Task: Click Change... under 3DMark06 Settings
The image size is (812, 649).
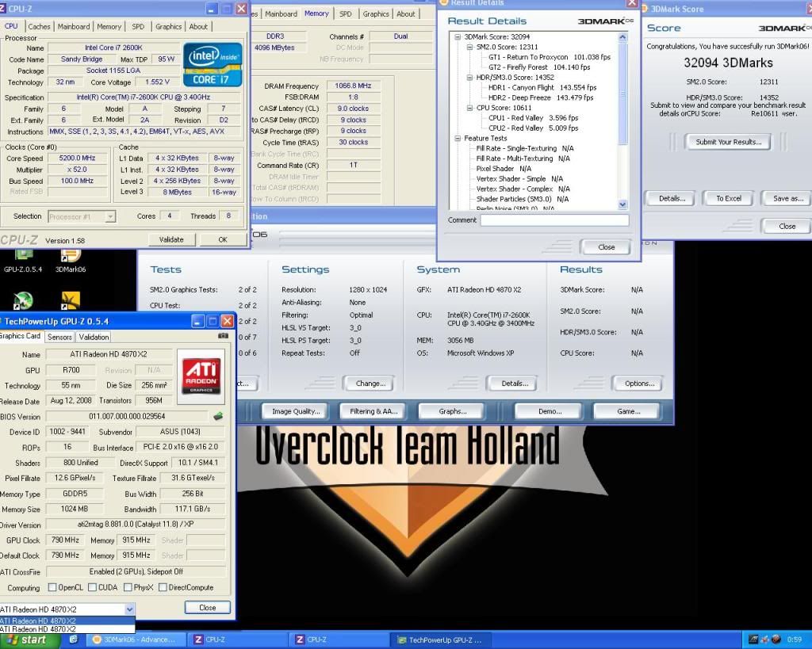Action: (370, 384)
